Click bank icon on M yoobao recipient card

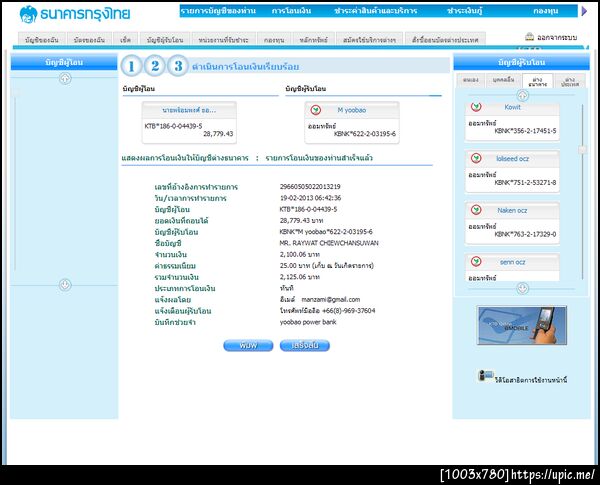(316, 110)
